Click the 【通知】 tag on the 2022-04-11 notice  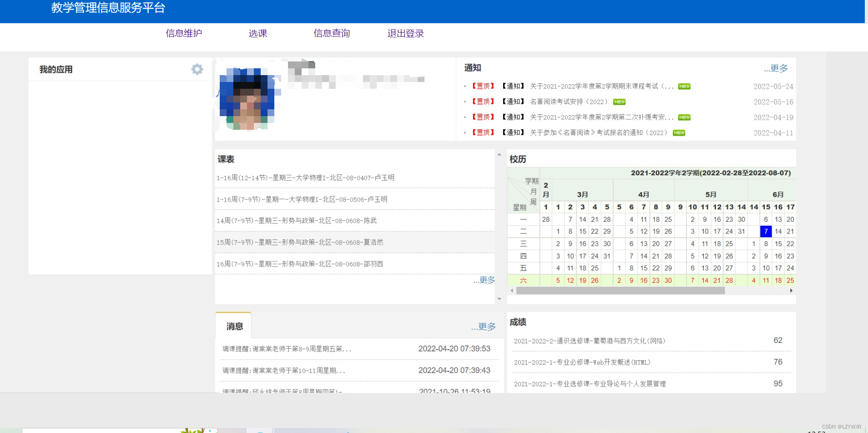point(513,132)
